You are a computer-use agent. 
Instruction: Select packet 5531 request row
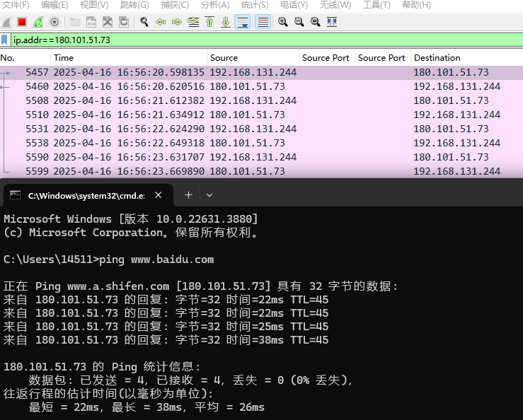pyautogui.click(x=262, y=129)
